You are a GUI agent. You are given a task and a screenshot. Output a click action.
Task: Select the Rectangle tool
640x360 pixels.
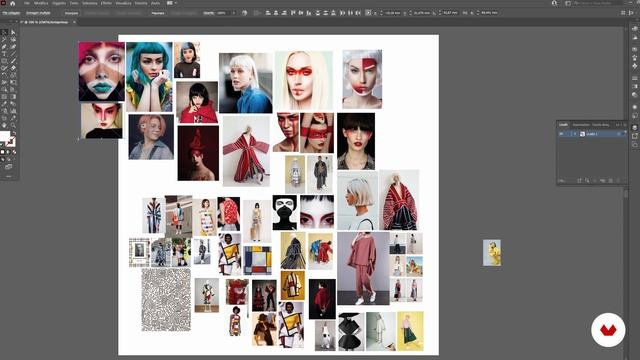click(x=4, y=61)
